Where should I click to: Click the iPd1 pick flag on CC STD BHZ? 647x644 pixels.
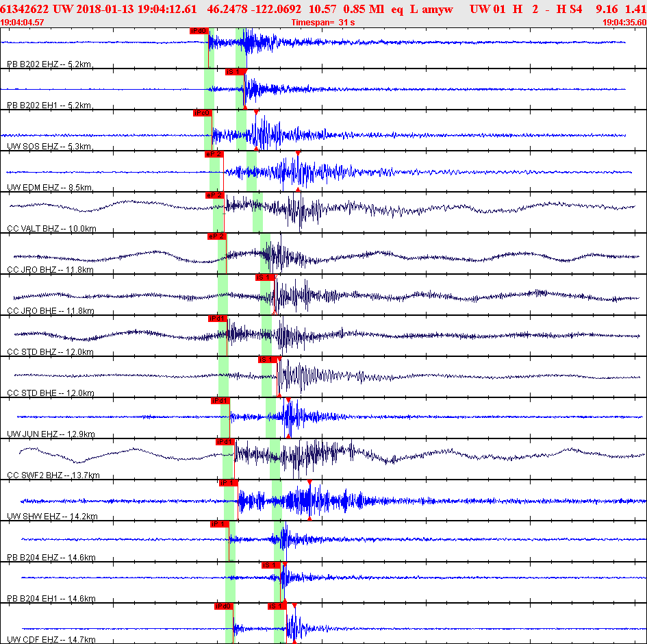218,319
